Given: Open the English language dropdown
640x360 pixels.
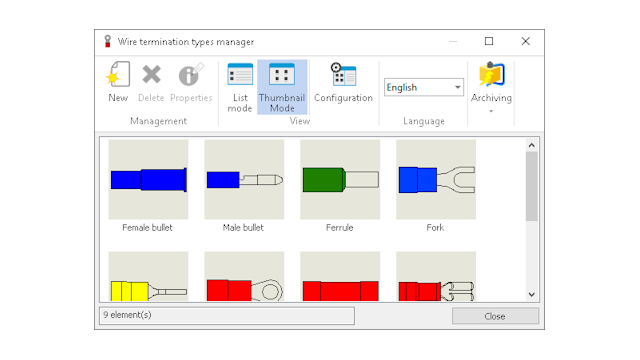Looking at the screenshot, I should [424, 87].
